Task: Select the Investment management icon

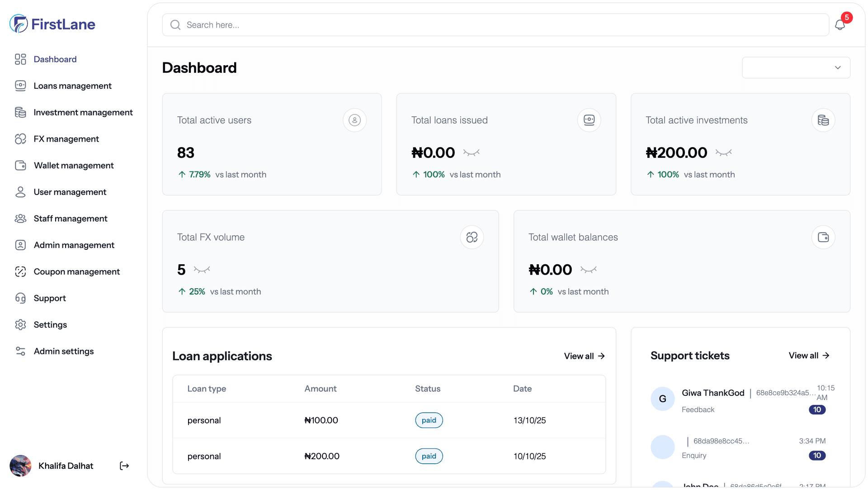Action: pos(21,112)
